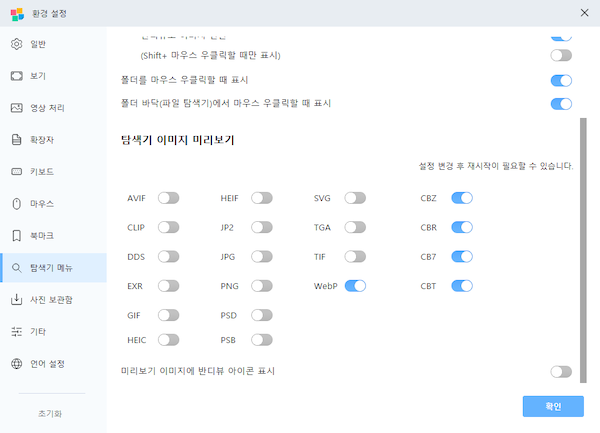Disable the WebP preview toggle
Screen dimensions: 600x433
coord(355,286)
